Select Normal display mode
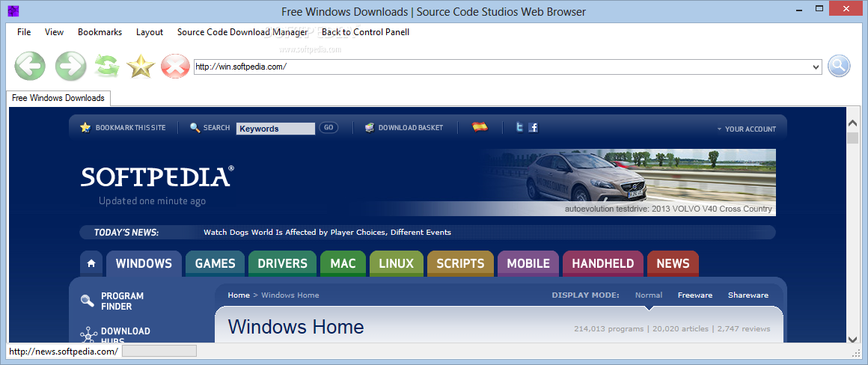This screenshot has height=365, width=868. click(x=649, y=295)
